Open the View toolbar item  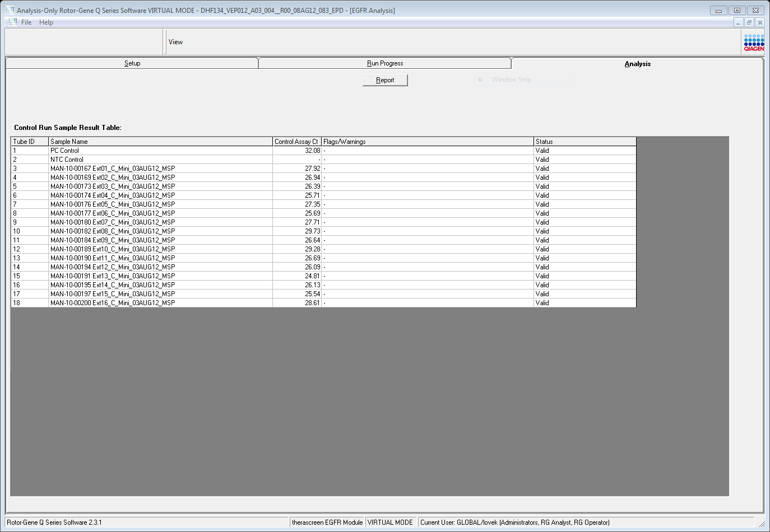(175, 42)
